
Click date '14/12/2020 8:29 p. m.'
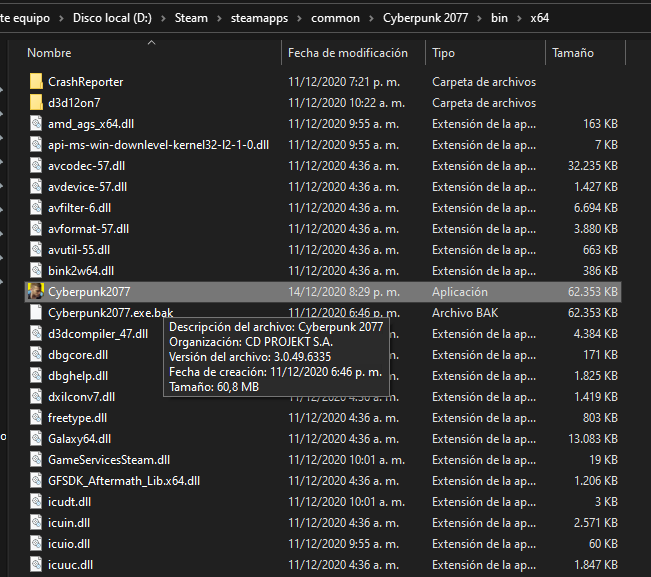point(344,292)
